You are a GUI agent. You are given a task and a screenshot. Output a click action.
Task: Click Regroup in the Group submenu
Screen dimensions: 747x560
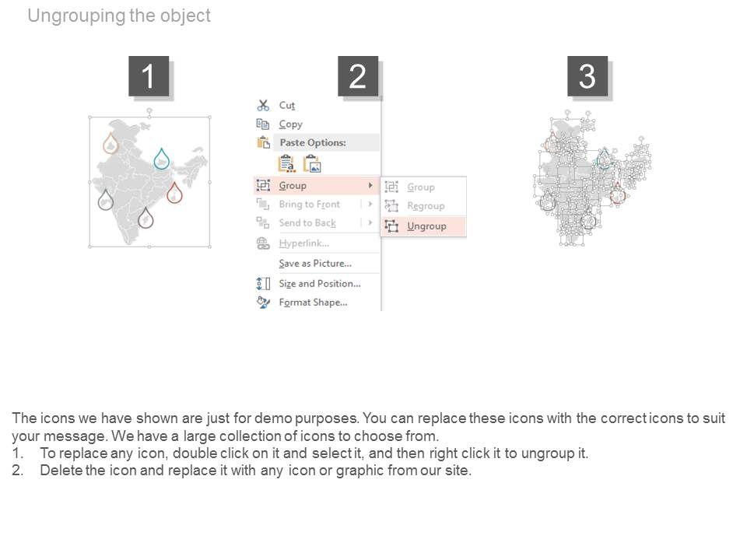coord(426,206)
